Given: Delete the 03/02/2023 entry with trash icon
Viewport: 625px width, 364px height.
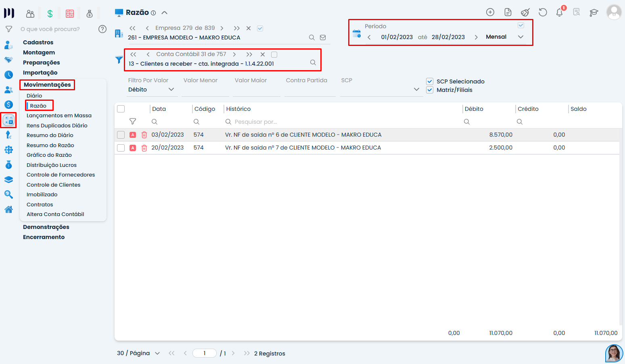Looking at the screenshot, I should [144, 135].
